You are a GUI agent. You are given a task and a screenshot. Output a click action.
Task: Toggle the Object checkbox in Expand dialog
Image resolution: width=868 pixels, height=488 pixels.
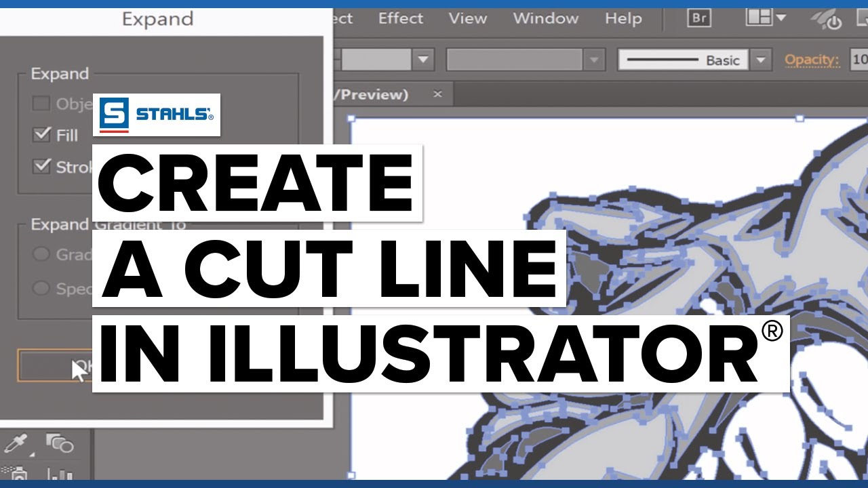coord(41,104)
